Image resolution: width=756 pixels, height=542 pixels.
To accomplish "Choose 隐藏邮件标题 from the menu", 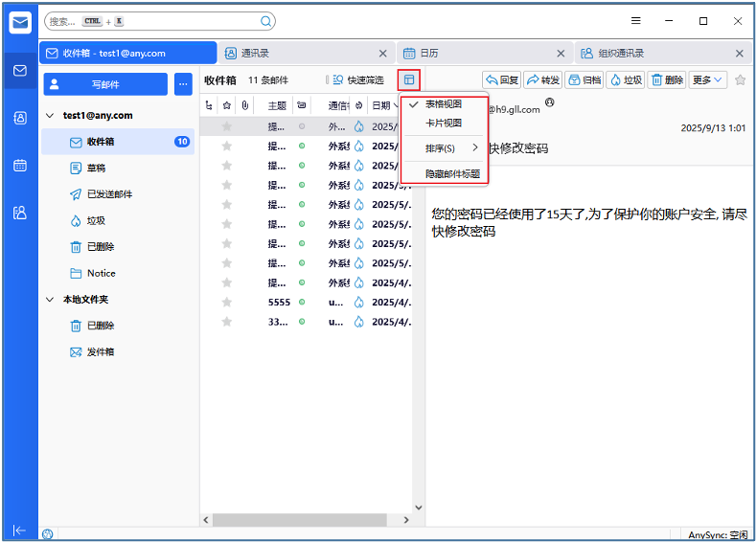I will tap(452, 174).
